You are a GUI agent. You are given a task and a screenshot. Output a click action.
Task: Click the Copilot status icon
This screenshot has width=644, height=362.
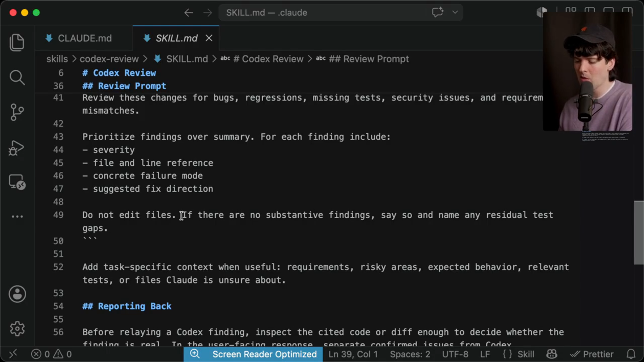[x=552, y=354]
